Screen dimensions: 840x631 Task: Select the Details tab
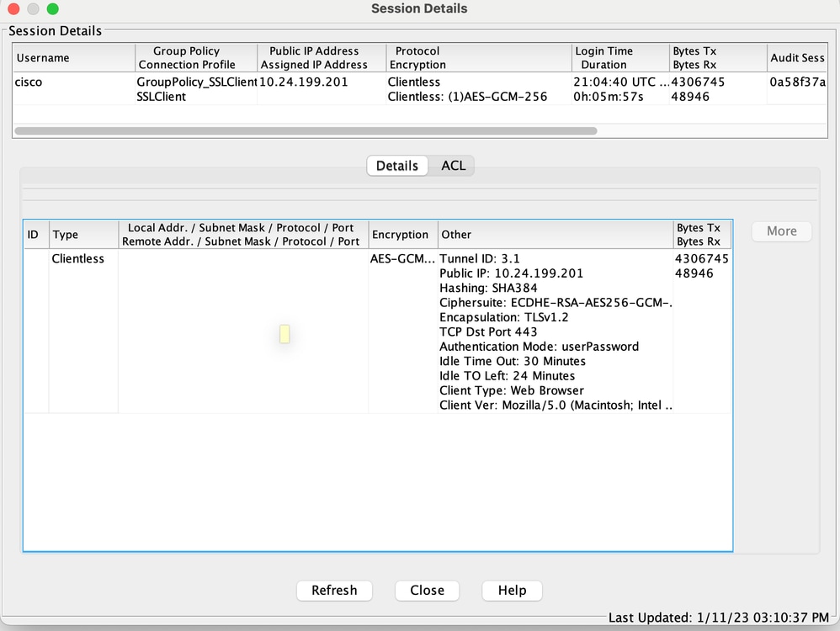(397, 166)
